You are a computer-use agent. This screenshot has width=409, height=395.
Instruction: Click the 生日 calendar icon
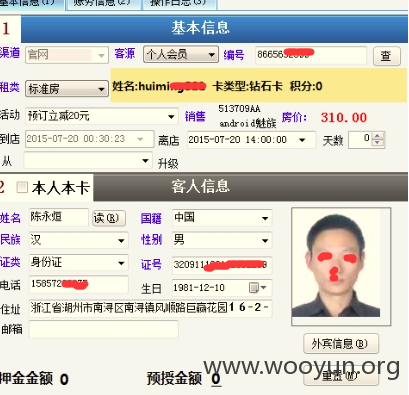click(x=254, y=287)
